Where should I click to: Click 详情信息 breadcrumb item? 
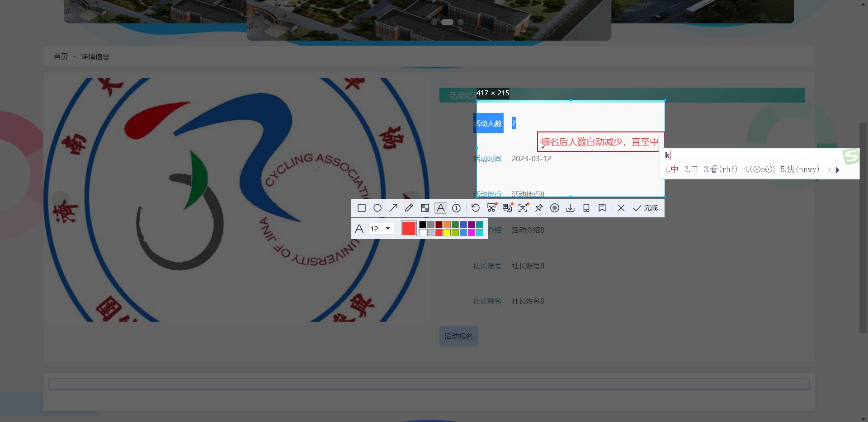(95, 56)
